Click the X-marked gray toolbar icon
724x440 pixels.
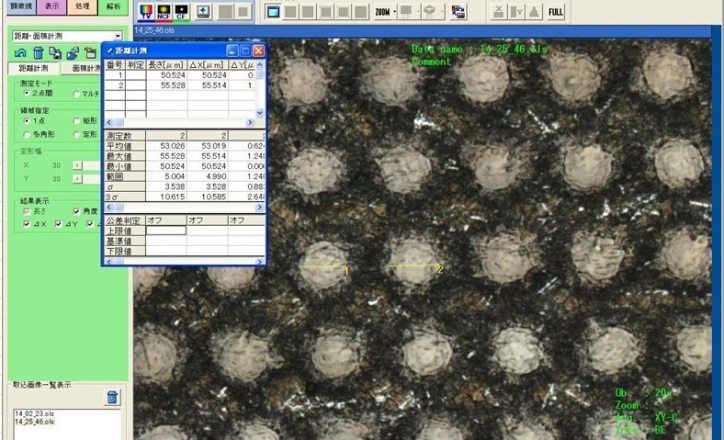(498, 12)
